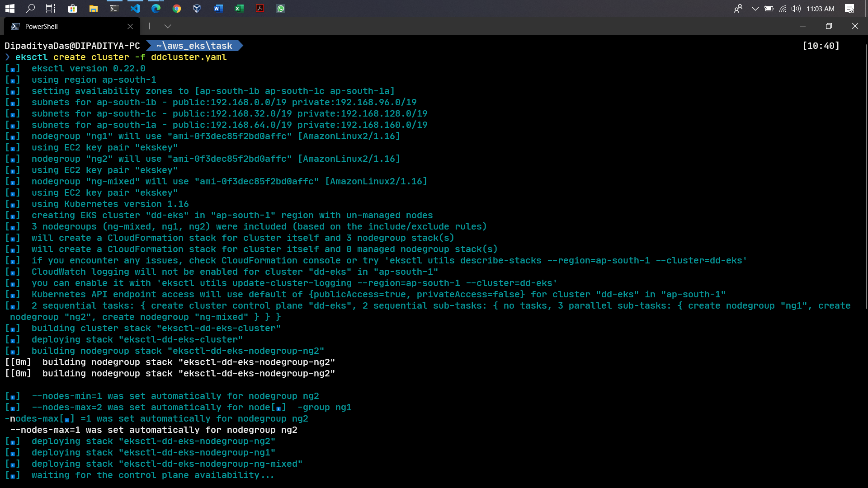This screenshot has height=488, width=868.
Task: Close the PowerShell tab
Action: click(130, 26)
